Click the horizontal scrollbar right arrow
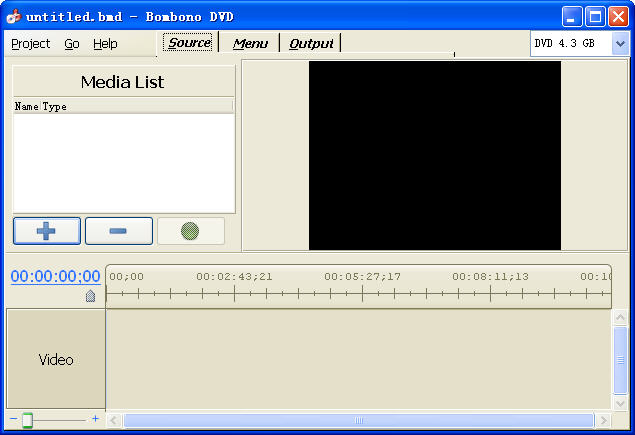 coord(603,420)
